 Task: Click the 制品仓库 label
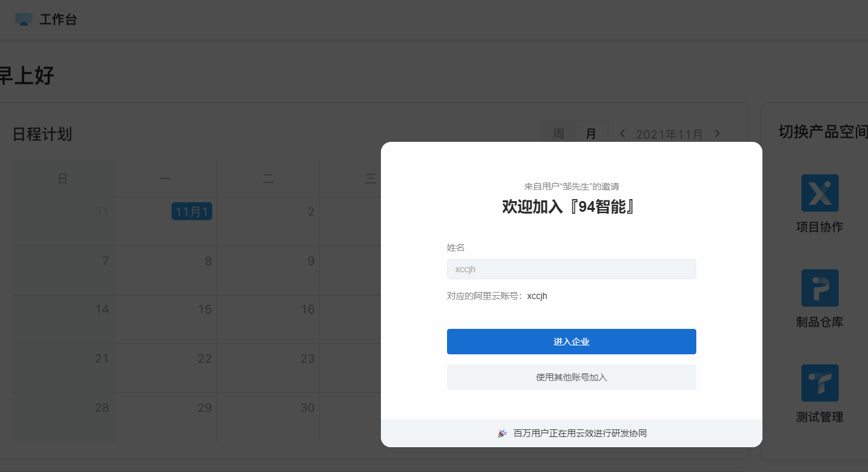coord(820,322)
